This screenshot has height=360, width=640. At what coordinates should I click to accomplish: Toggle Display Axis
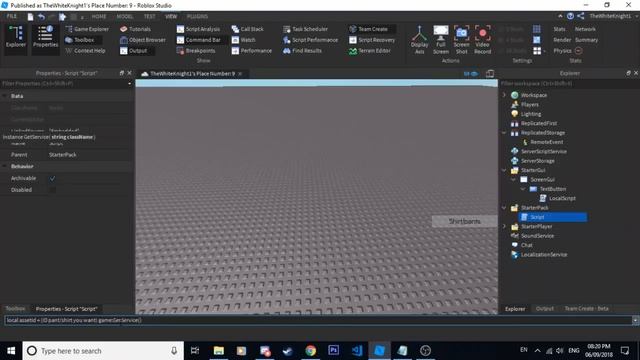tap(420, 40)
